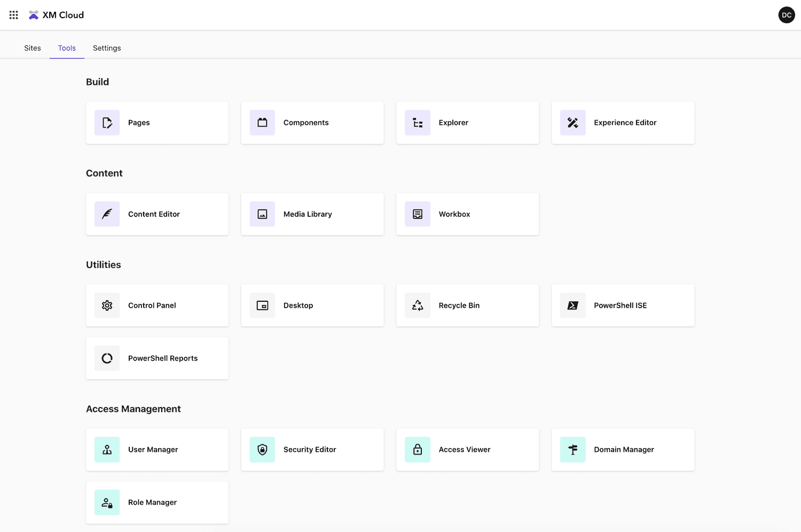The height and width of the screenshot is (532, 801).
Task: Open User Manager label
Action: 153,450
